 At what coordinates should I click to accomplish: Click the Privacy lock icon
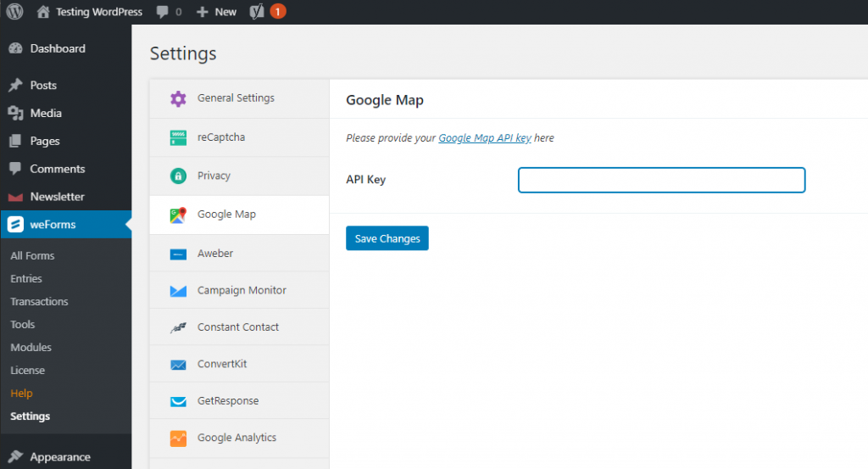(178, 176)
